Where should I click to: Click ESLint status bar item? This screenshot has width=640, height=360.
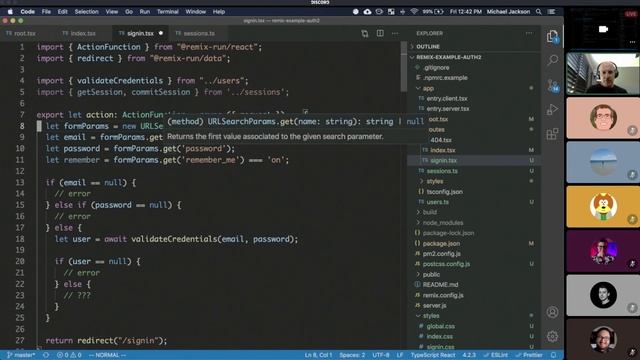point(496,355)
